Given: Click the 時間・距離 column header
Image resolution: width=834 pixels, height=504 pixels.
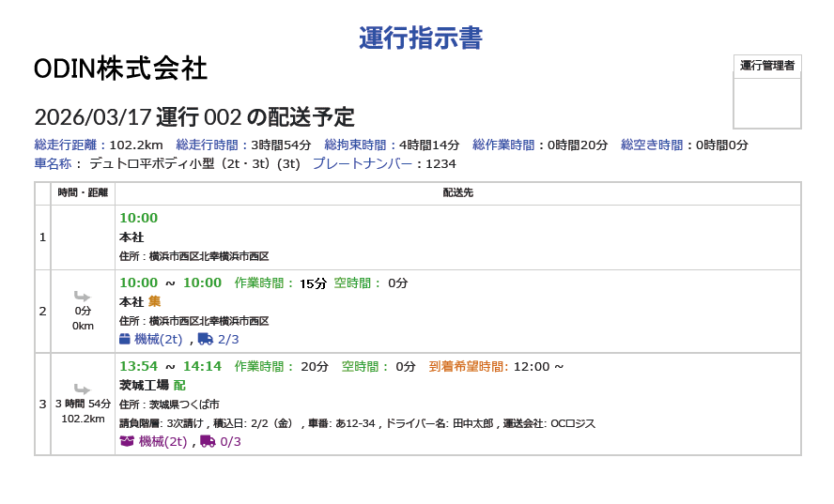Looking at the screenshot, I should [x=83, y=192].
